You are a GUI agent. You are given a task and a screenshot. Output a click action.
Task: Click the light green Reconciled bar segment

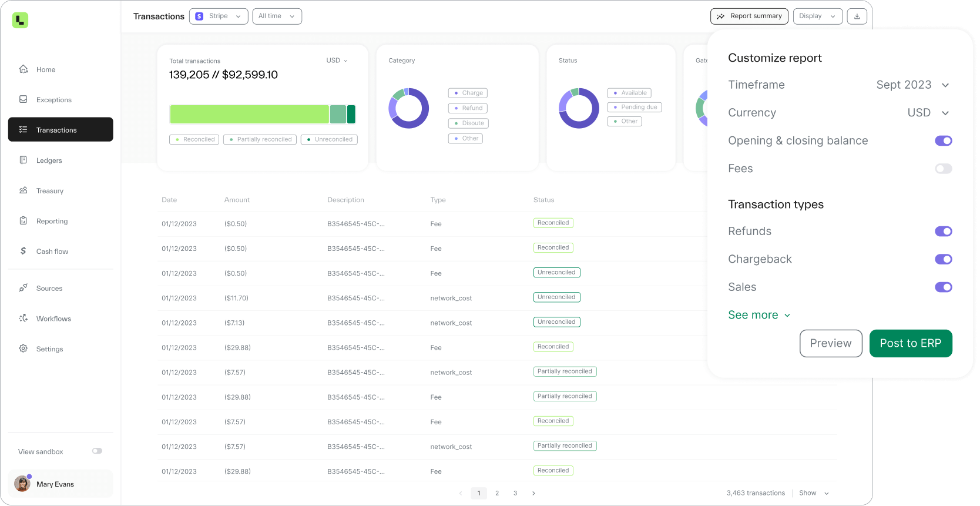(249, 114)
